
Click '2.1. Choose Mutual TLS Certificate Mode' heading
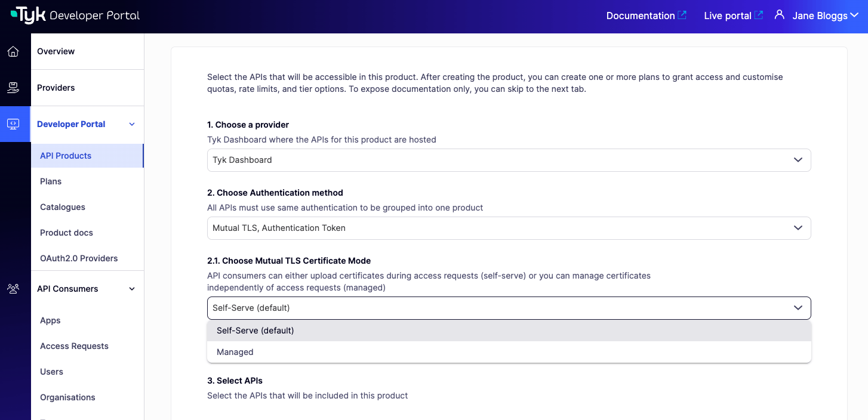tap(289, 261)
